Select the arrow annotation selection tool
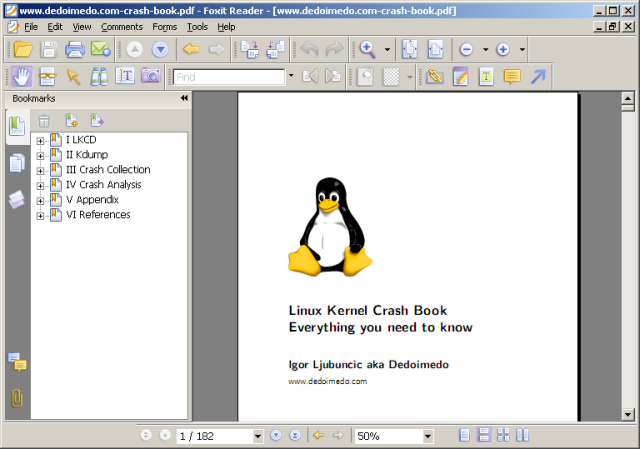 (73, 76)
